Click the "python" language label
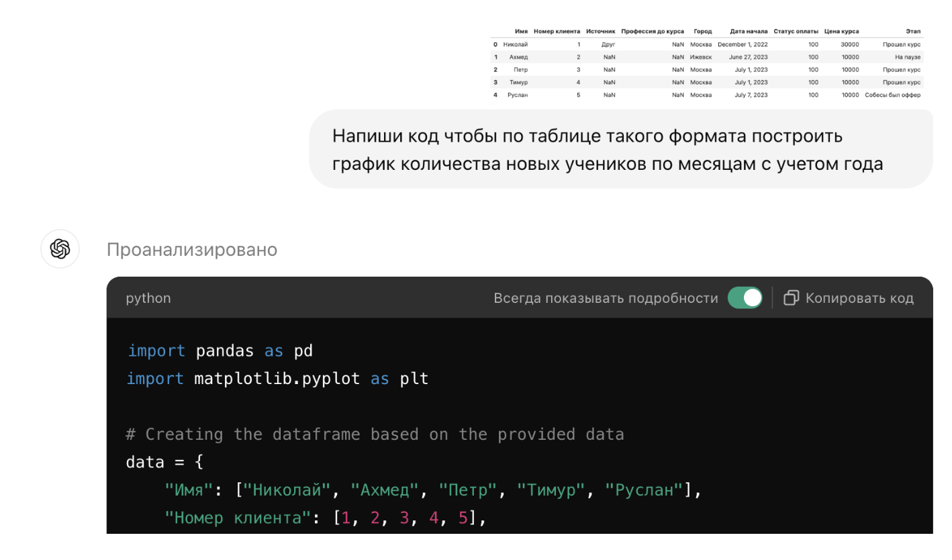The image size is (952, 560). 148,298
